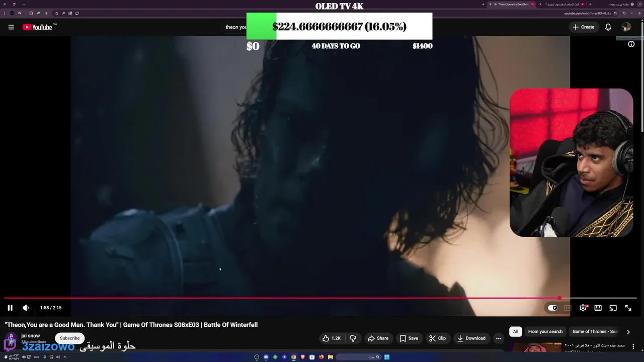
Task: Open the account avatar menu
Action: (x=626, y=27)
